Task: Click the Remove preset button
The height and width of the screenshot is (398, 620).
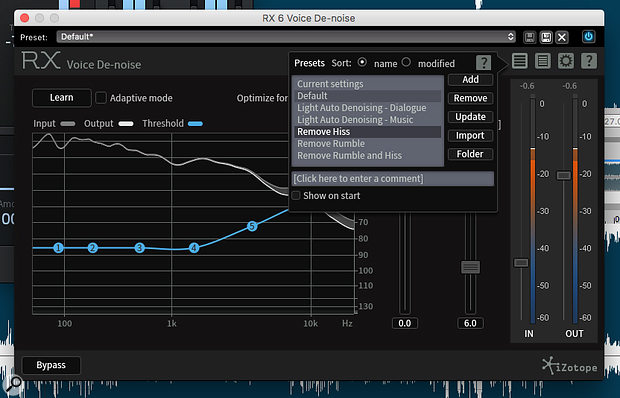Action: pyautogui.click(x=471, y=98)
